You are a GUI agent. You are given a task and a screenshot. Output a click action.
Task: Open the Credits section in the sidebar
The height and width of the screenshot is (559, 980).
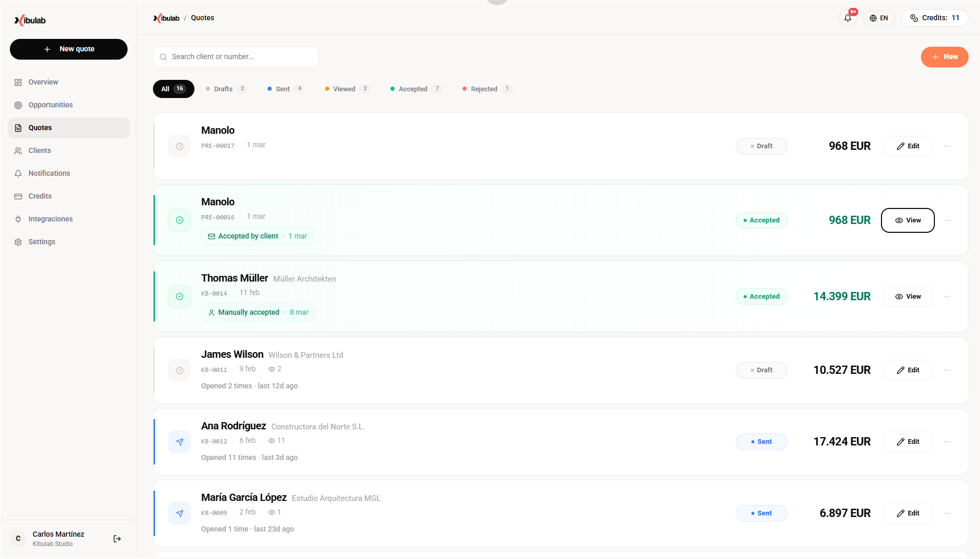click(40, 196)
